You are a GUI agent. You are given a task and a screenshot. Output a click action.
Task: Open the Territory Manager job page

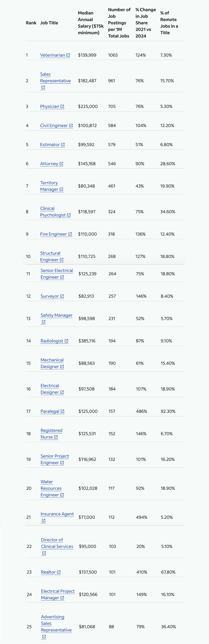click(49, 186)
